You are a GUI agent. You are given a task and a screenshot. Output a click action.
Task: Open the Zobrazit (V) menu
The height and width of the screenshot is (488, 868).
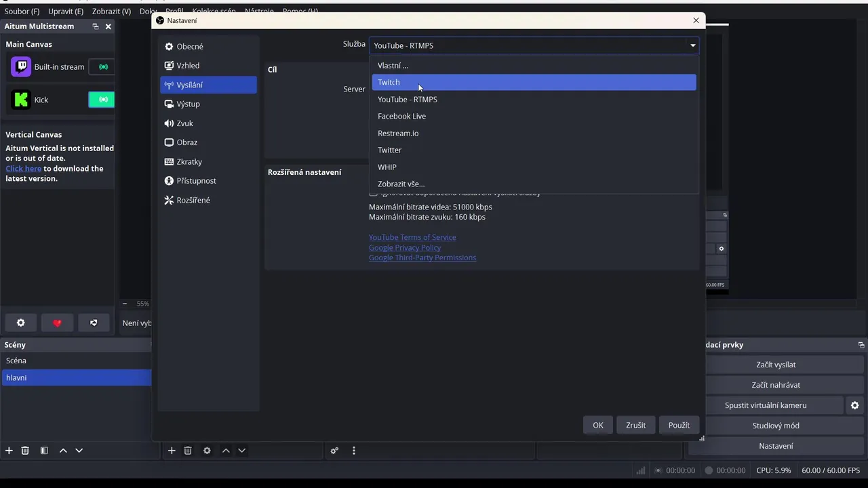pyautogui.click(x=112, y=12)
